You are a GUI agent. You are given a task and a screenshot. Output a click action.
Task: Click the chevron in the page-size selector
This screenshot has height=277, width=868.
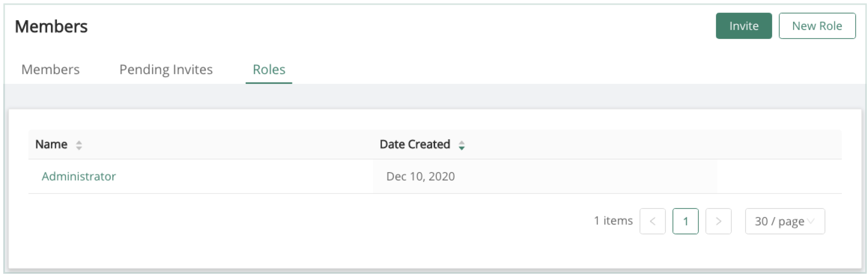tap(811, 221)
